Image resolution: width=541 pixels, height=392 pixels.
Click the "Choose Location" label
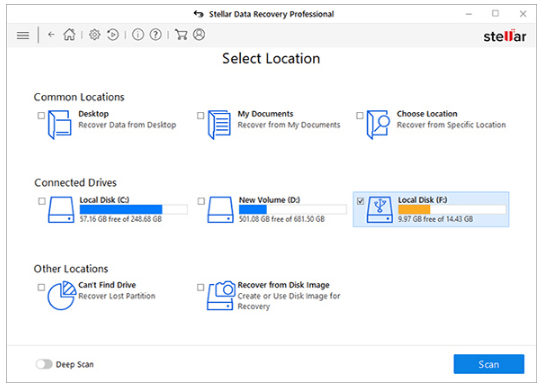[427, 114]
